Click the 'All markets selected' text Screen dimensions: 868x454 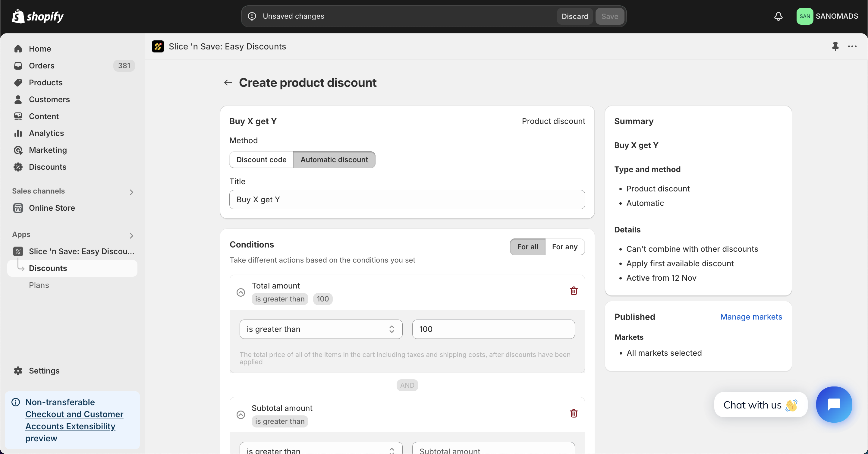tap(664, 353)
